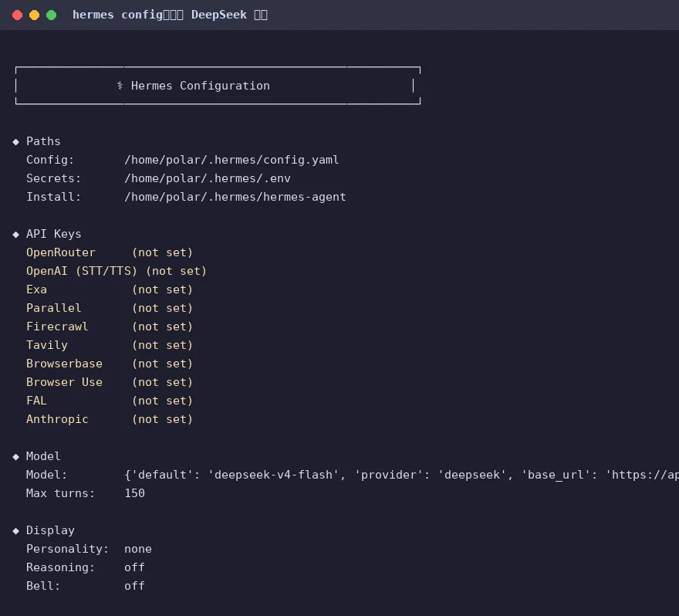Click the 'Personality:' label
This screenshot has height=616, width=679.
(68, 549)
